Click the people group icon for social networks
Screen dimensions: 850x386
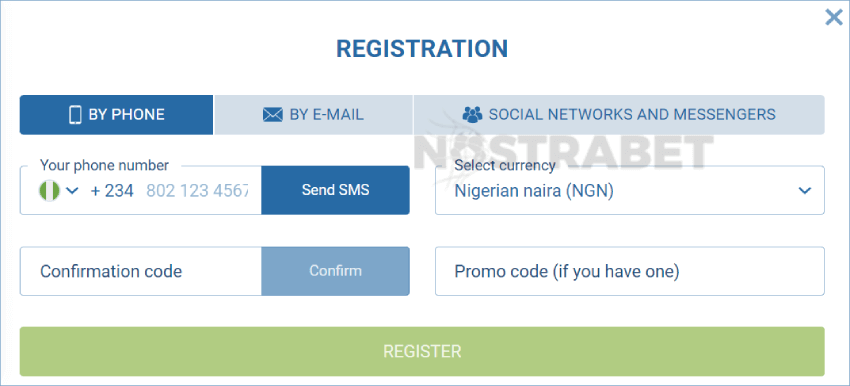coord(472,114)
